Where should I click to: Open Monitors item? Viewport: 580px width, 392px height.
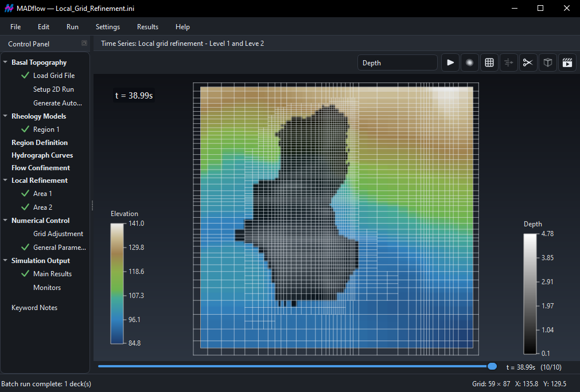pos(47,288)
